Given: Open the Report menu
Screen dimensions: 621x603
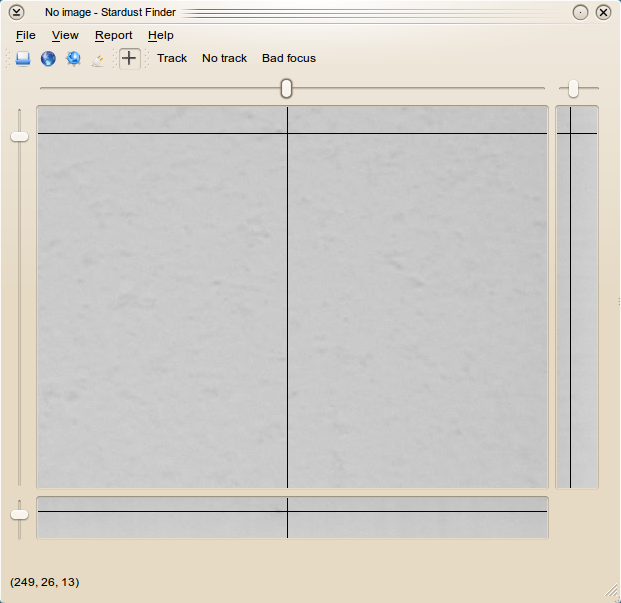Looking at the screenshot, I should pyautogui.click(x=113, y=35).
